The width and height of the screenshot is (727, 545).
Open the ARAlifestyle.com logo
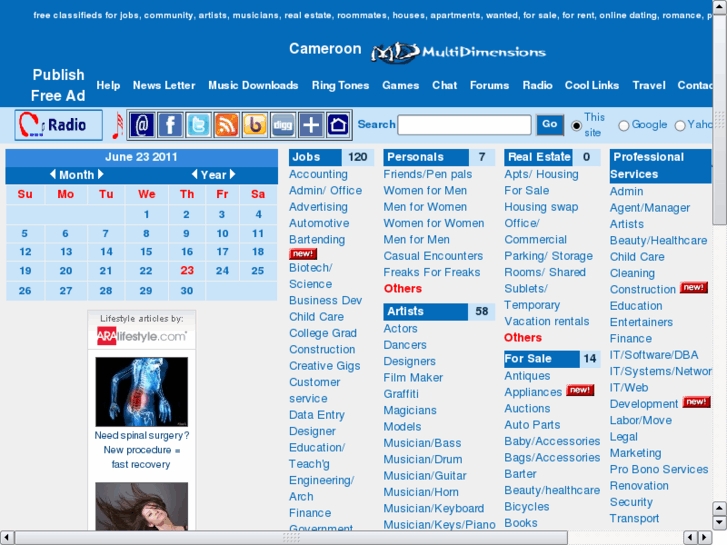click(x=142, y=336)
